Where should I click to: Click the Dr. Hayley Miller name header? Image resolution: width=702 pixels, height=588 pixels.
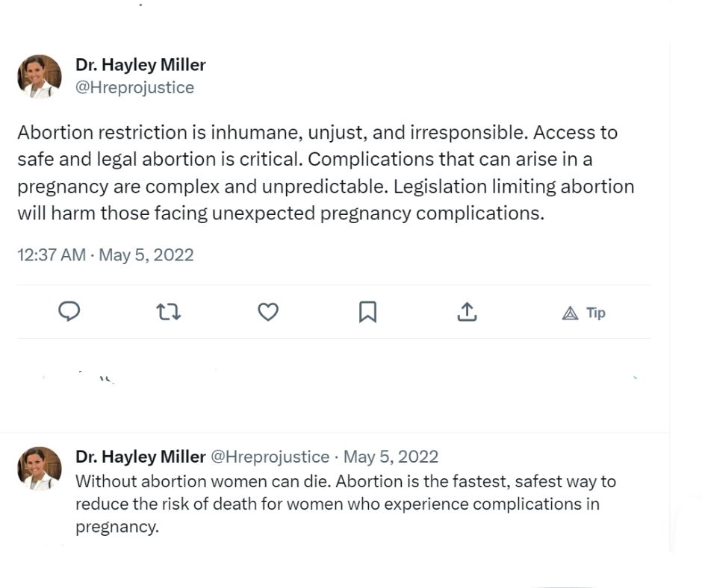[140, 65]
